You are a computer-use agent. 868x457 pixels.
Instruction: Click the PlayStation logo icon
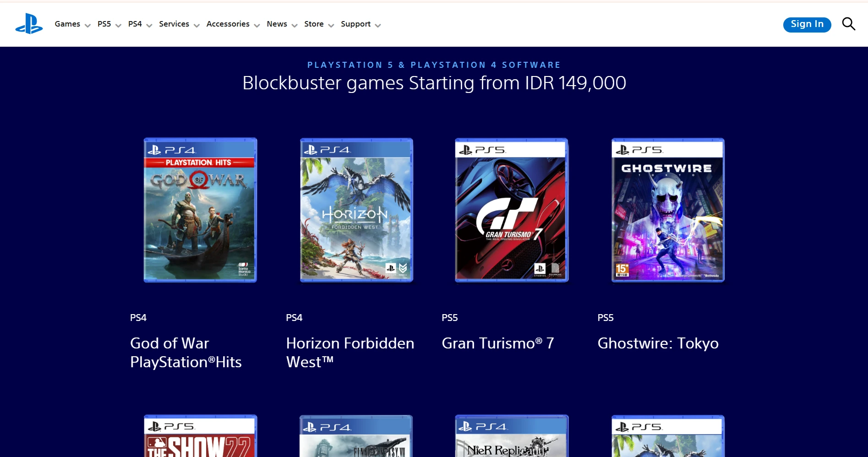tap(29, 24)
